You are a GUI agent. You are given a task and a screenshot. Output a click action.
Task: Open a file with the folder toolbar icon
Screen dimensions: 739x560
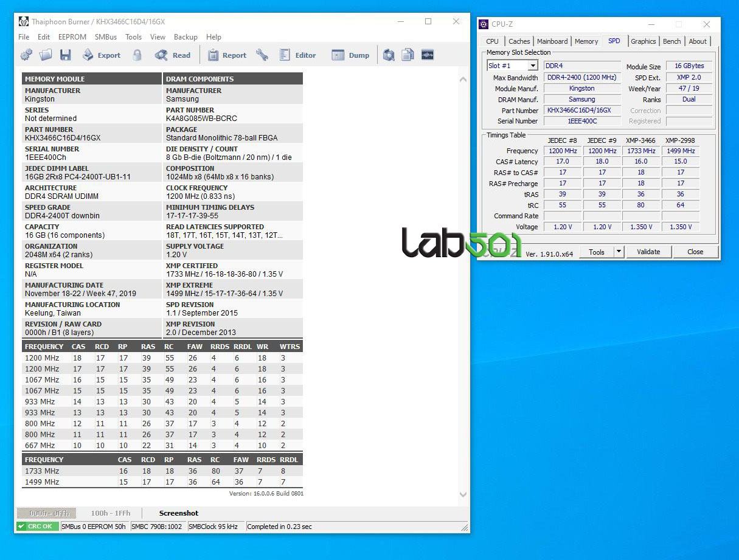(46, 55)
